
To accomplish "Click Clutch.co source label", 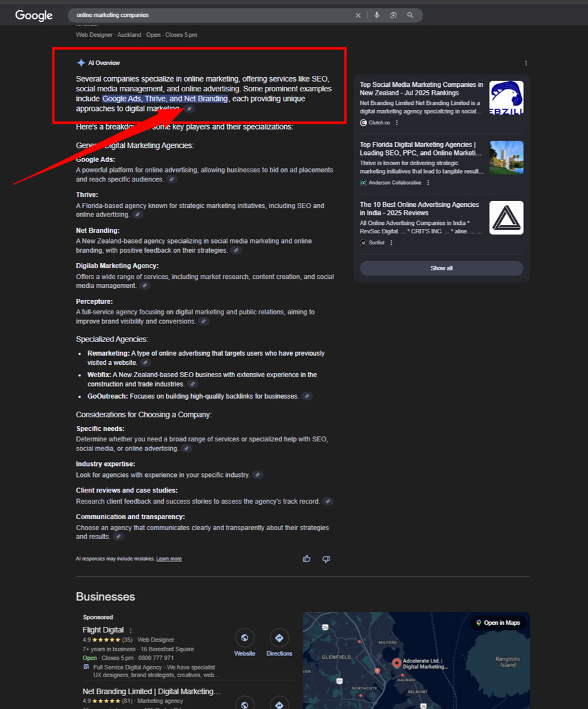I will pos(375,122).
